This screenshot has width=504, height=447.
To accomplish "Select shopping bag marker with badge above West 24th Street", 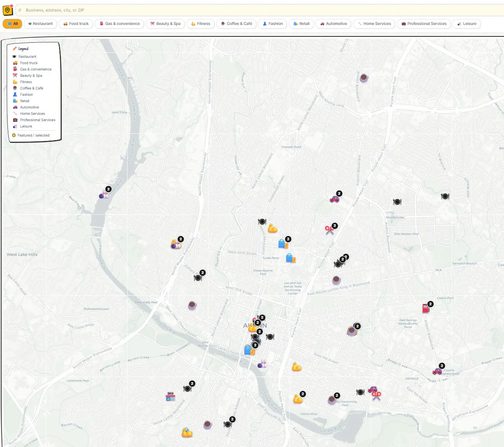I will 283,244.
